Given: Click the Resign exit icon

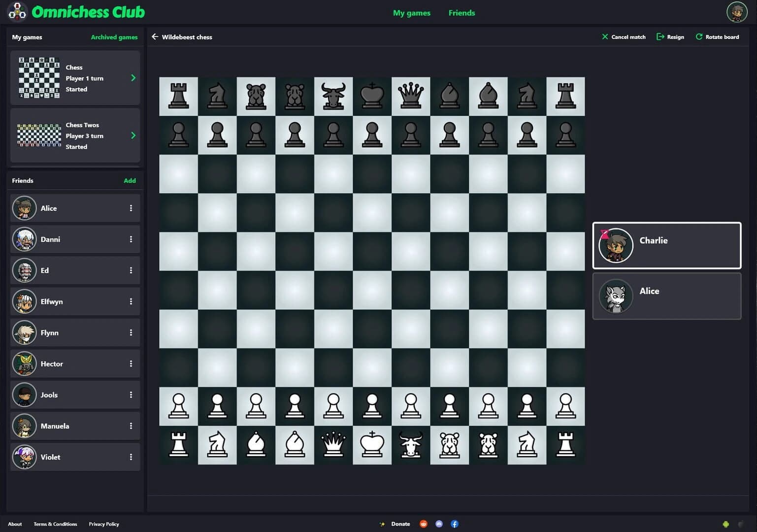Looking at the screenshot, I should [x=660, y=37].
